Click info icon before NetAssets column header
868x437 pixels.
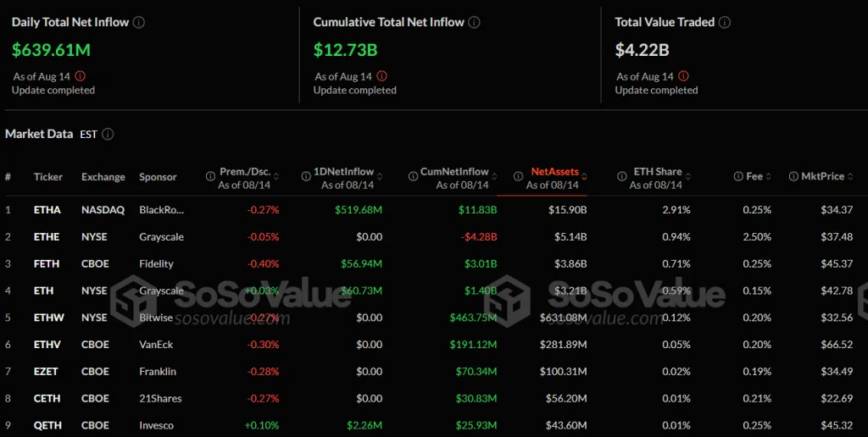pos(518,176)
